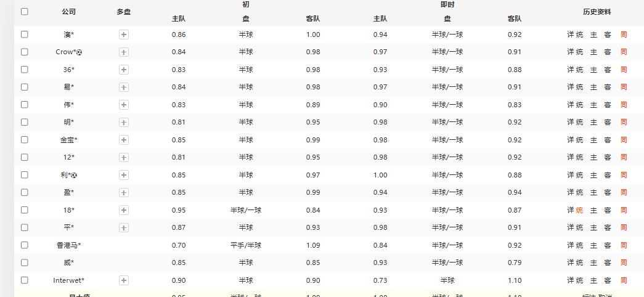The width and height of the screenshot is (644, 297).
Task: Toggle the select-all checkbox in header
Action: [x=25, y=11]
